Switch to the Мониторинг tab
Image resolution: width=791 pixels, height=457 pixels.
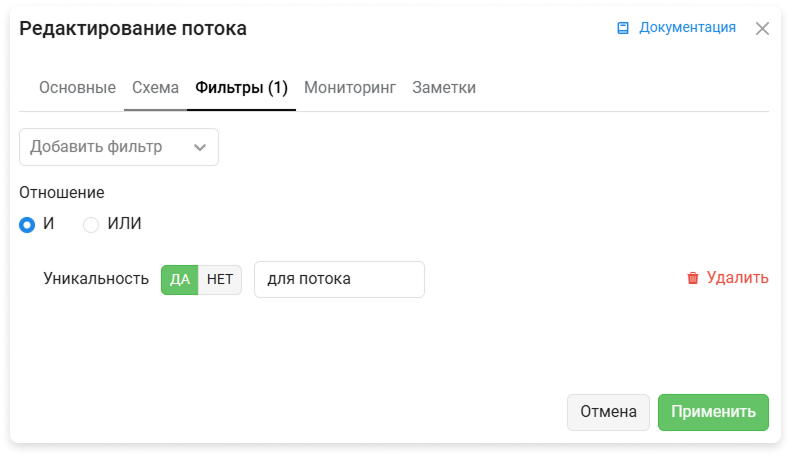[x=350, y=88]
